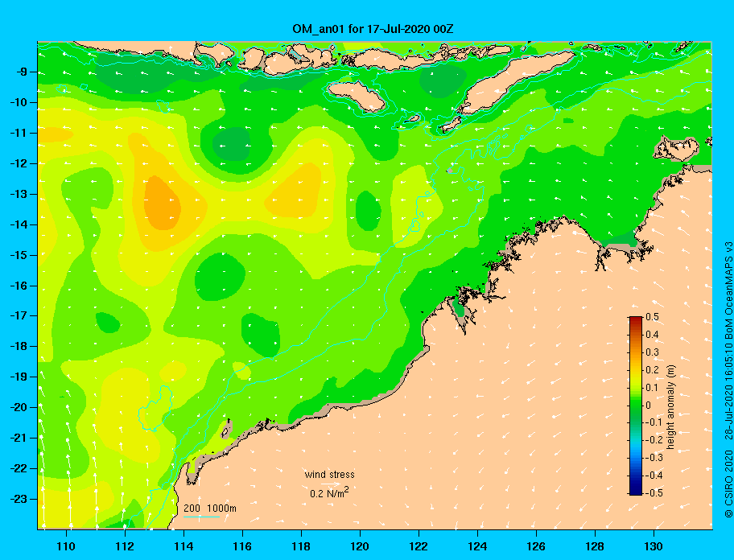The width and height of the screenshot is (734, 560).
Task: Click the cyan depth contour legend line
Action: click(201, 517)
